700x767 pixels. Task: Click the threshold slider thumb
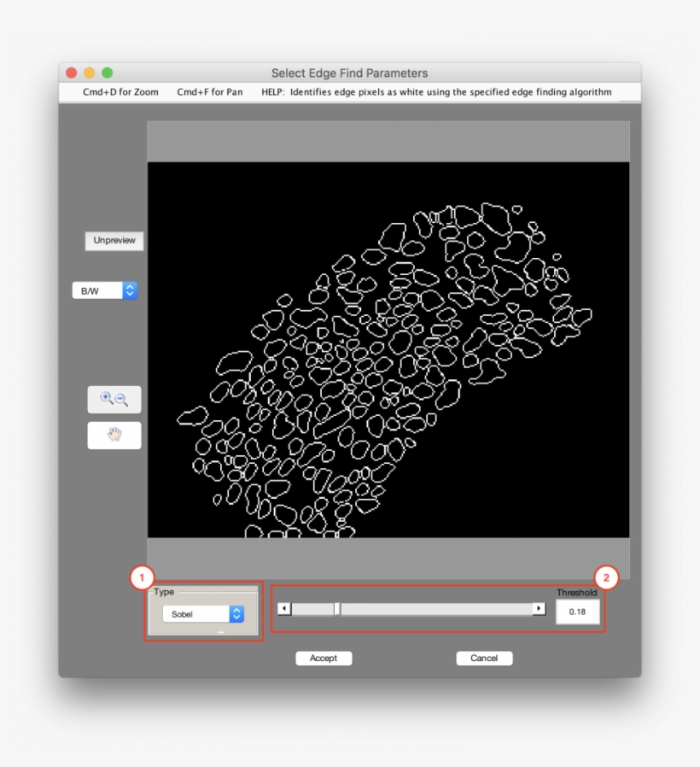pos(338,608)
